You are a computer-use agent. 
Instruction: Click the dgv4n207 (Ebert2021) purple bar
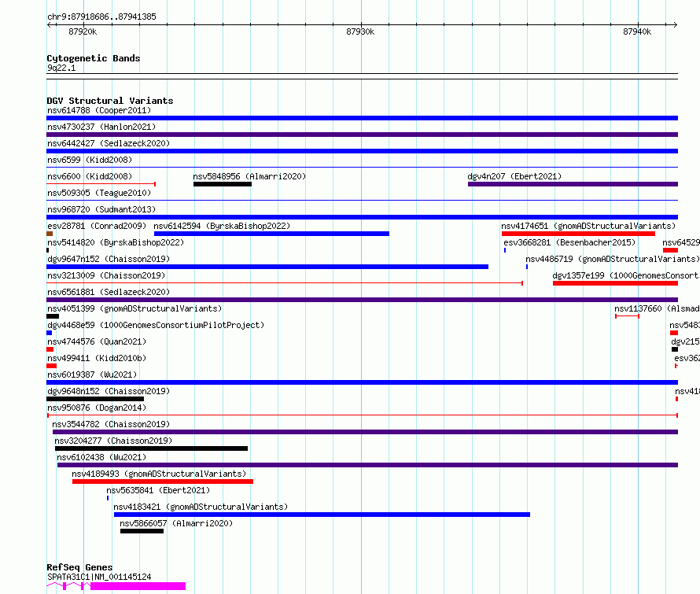573,184
